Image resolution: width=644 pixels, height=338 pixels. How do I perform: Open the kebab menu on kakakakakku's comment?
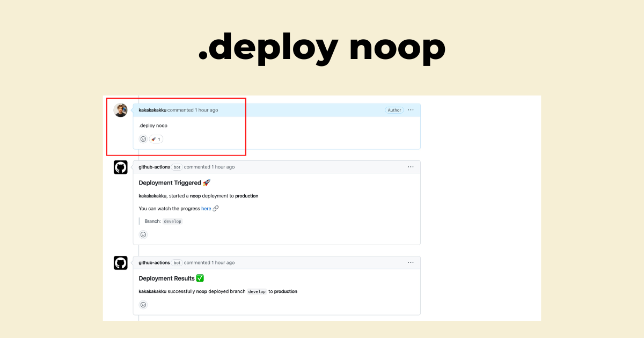[x=411, y=109]
